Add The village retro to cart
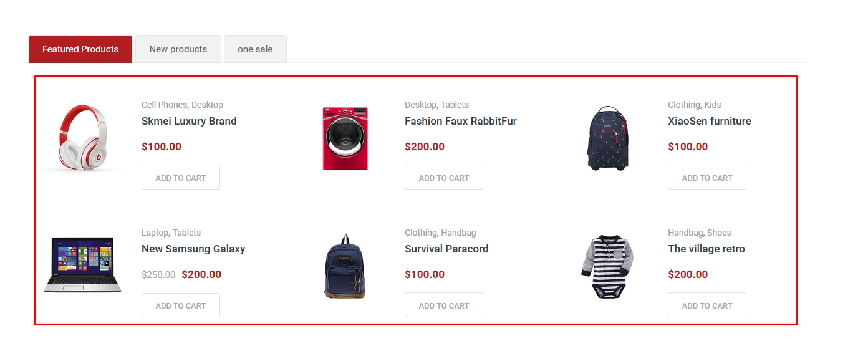This screenshot has width=868, height=346. (x=707, y=305)
